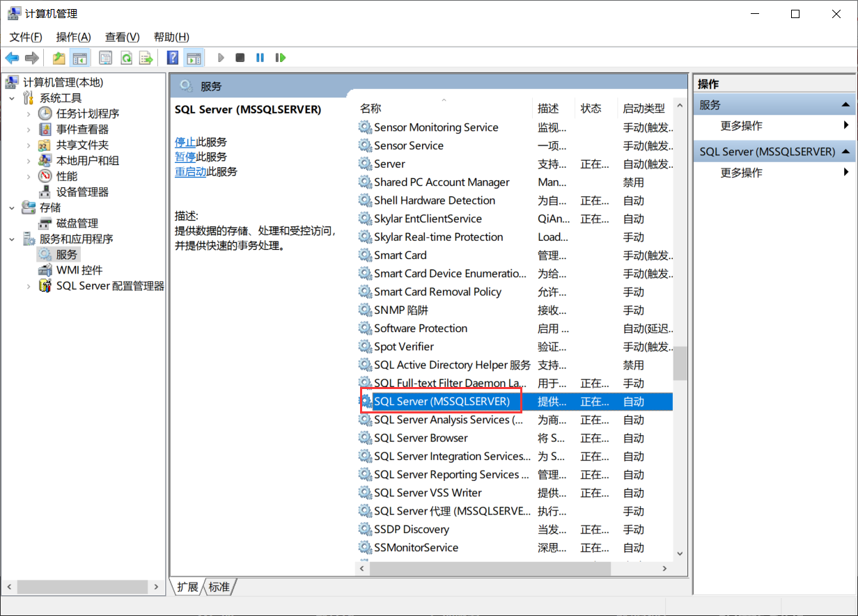Collapse the 服务 section in actions pane
The height and width of the screenshot is (616, 858).
tap(845, 105)
